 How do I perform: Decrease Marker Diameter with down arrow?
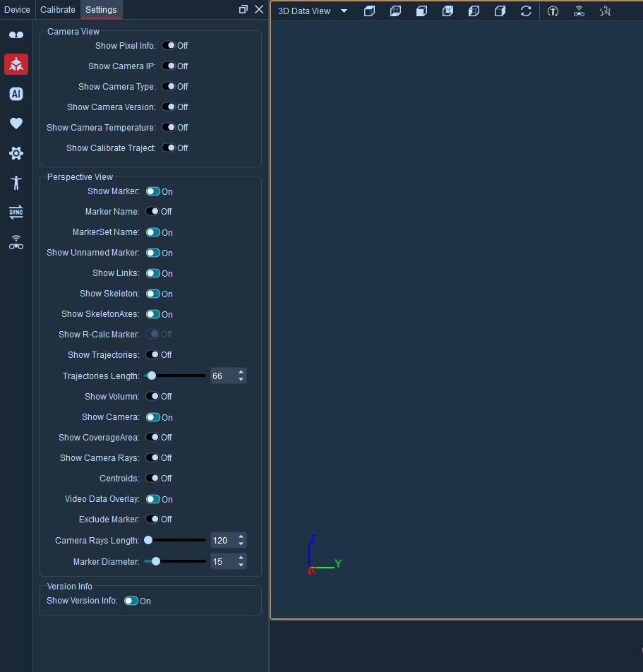click(x=241, y=565)
